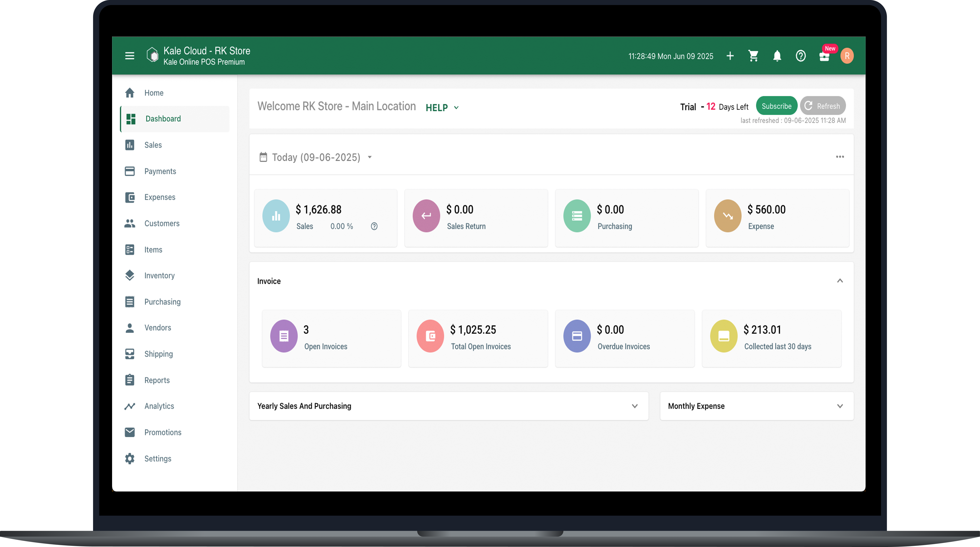Image resolution: width=980 pixels, height=547 pixels.
Task: Click the plus add-new icon in header
Action: [730, 56]
